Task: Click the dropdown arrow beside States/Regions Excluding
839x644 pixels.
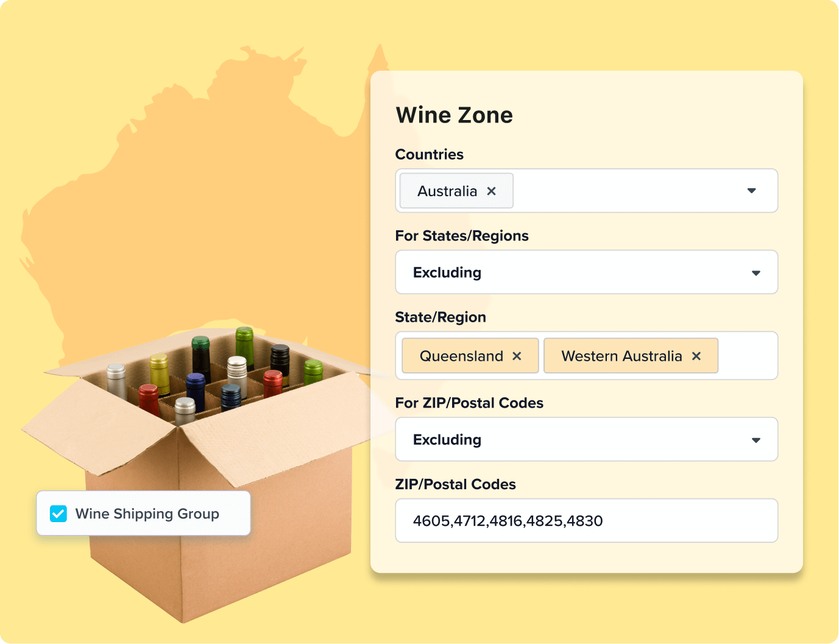Action: coord(755,272)
